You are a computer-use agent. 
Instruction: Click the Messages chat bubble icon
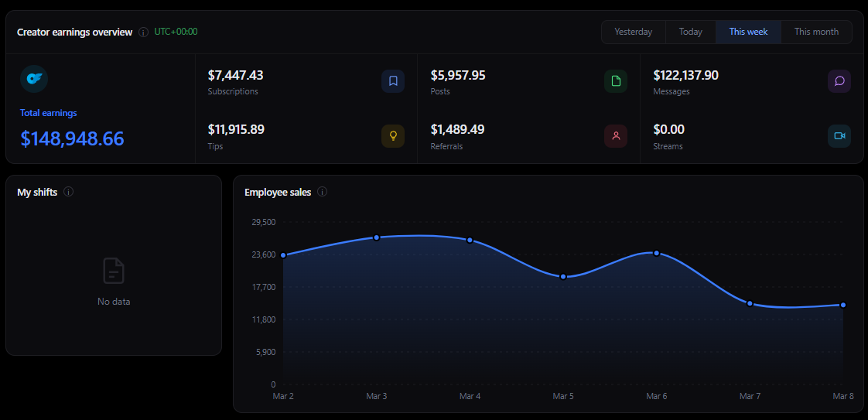click(x=839, y=81)
